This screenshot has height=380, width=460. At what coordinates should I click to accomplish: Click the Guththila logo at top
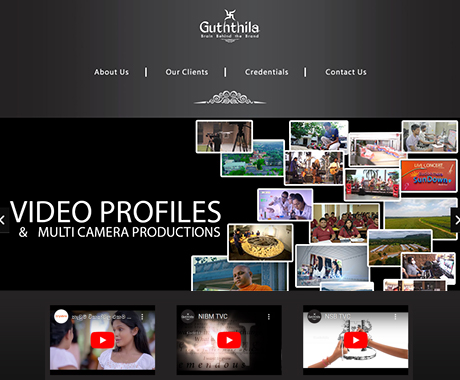[229, 25]
